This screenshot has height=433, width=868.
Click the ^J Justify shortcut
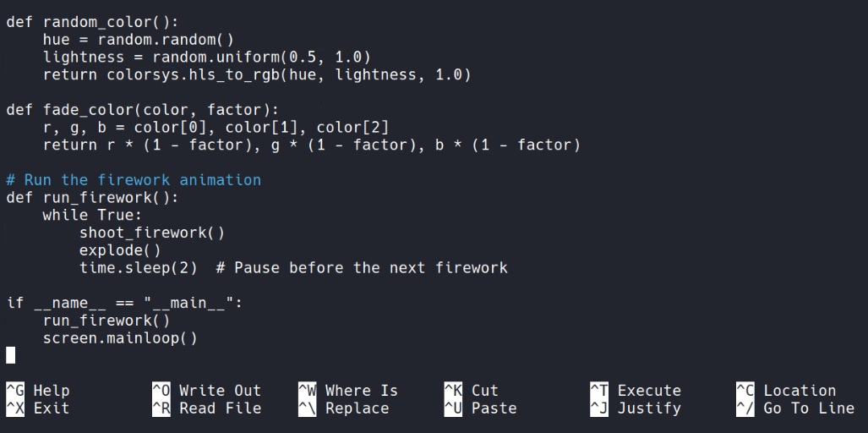coord(635,408)
